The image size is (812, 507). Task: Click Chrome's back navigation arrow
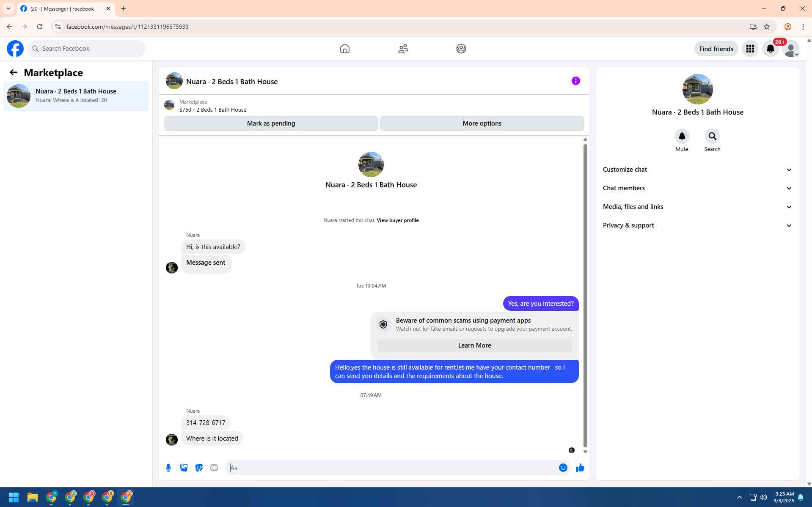tap(9, 27)
